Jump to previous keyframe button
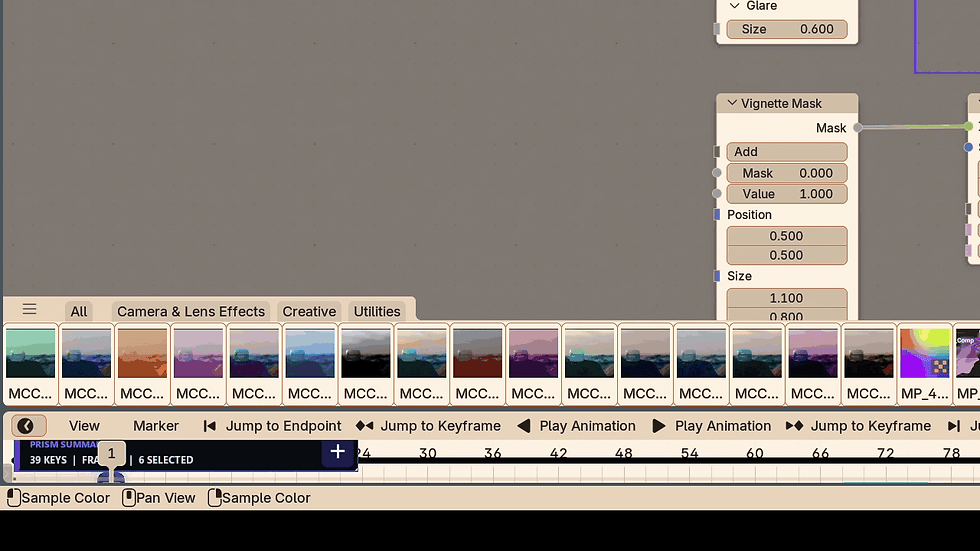This screenshot has width=980, height=551. (428, 426)
